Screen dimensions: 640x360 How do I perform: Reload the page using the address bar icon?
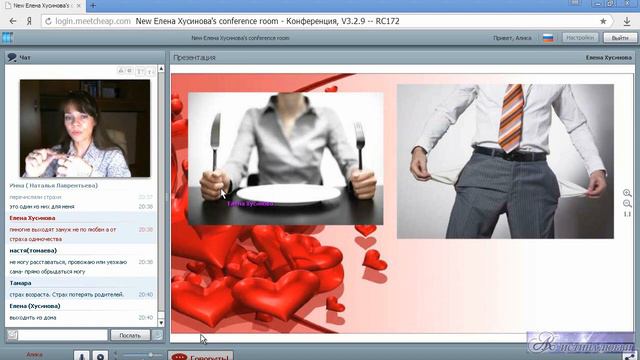point(48,21)
